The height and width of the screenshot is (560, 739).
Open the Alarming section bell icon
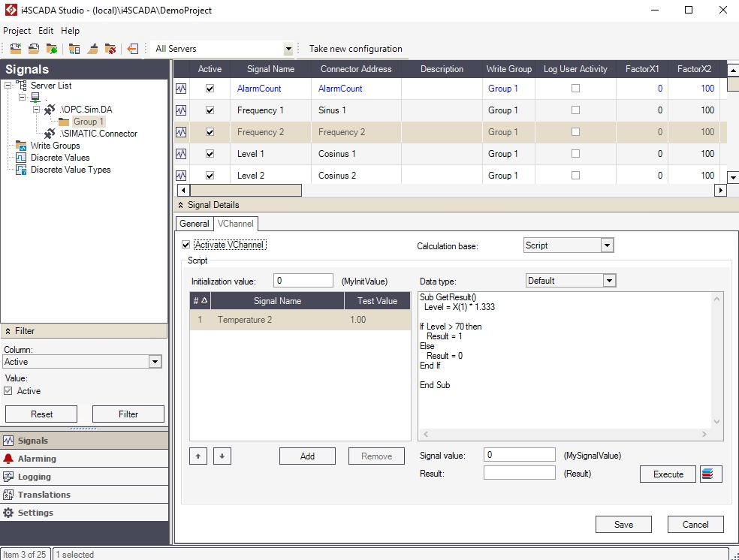9,459
